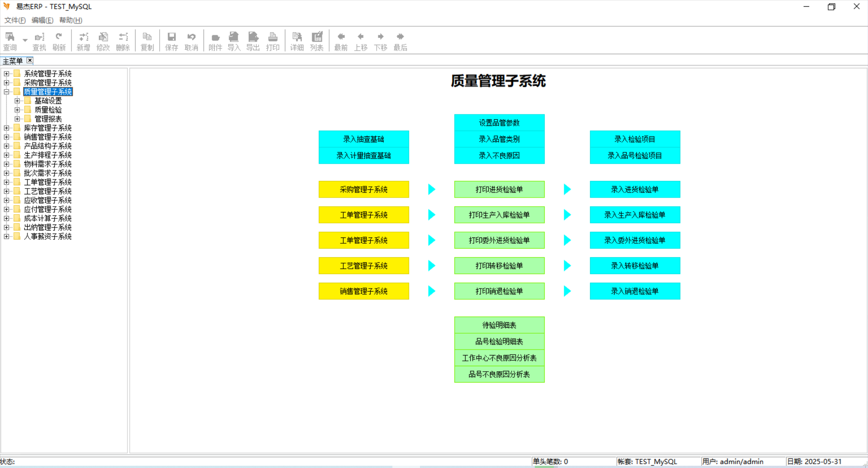Click the 导出 (Export) toolbar icon
868x468 pixels.
(253, 41)
